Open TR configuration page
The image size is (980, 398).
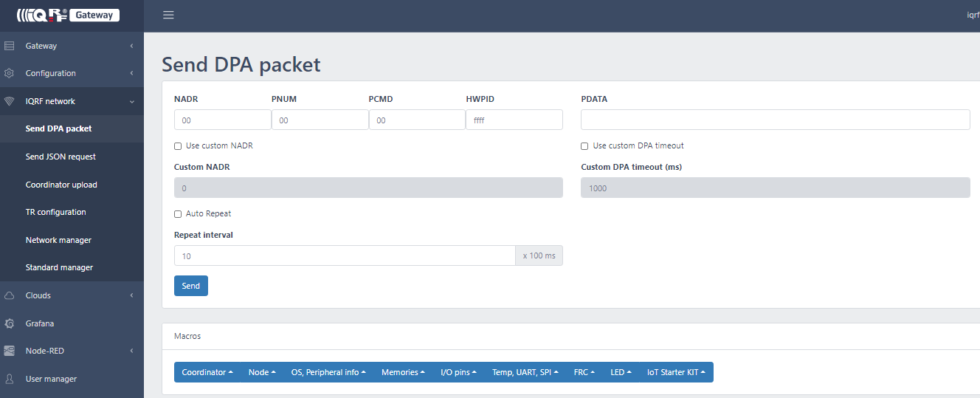(x=72, y=212)
